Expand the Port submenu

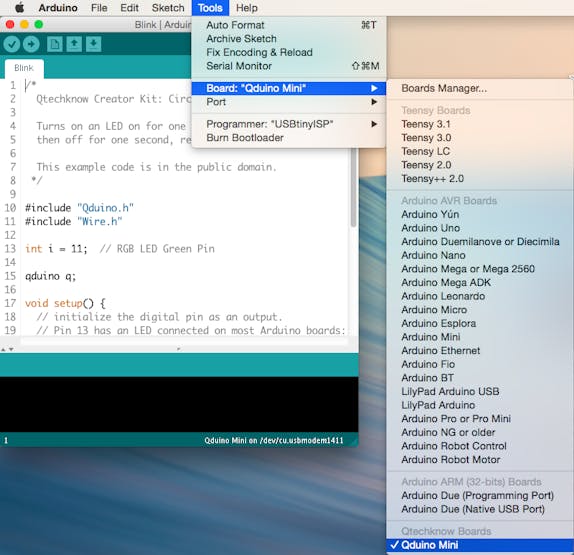coord(288,102)
